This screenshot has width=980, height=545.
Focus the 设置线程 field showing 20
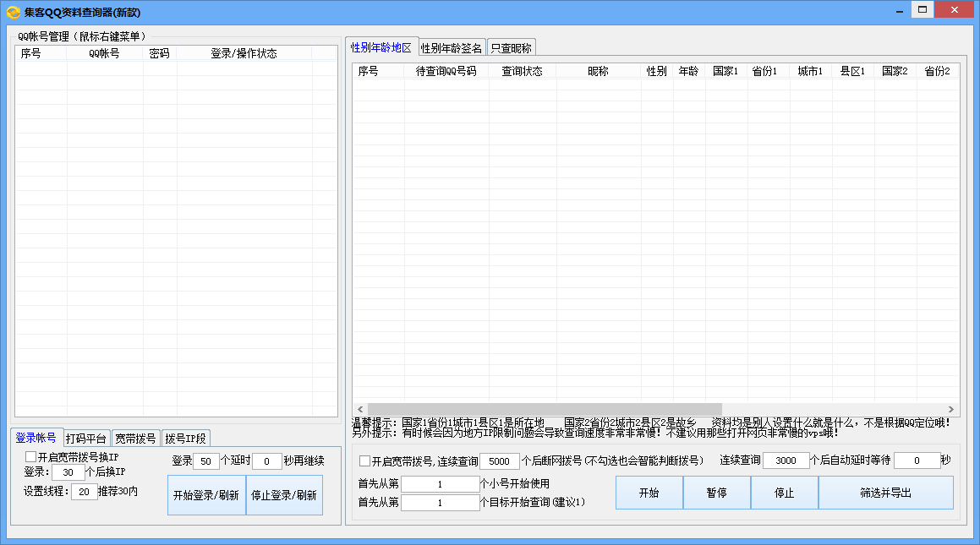pyautogui.click(x=85, y=492)
